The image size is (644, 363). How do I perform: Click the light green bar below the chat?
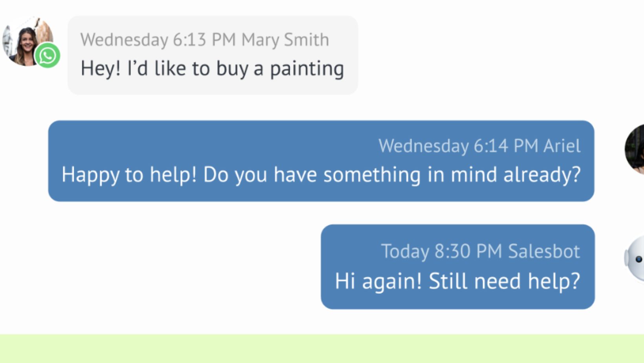click(x=322, y=348)
